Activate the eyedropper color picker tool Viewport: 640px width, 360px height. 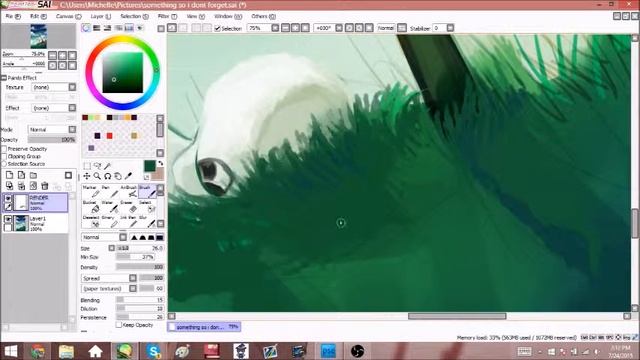[128, 176]
